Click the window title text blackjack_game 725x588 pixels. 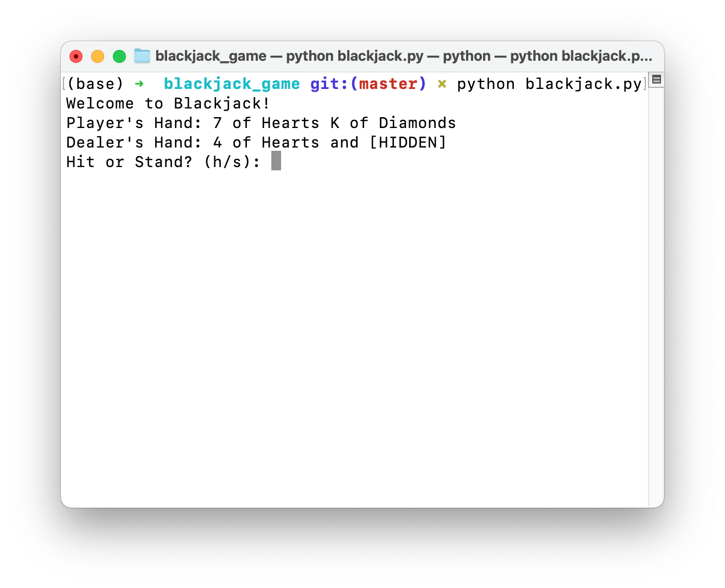pyautogui.click(x=211, y=56)
